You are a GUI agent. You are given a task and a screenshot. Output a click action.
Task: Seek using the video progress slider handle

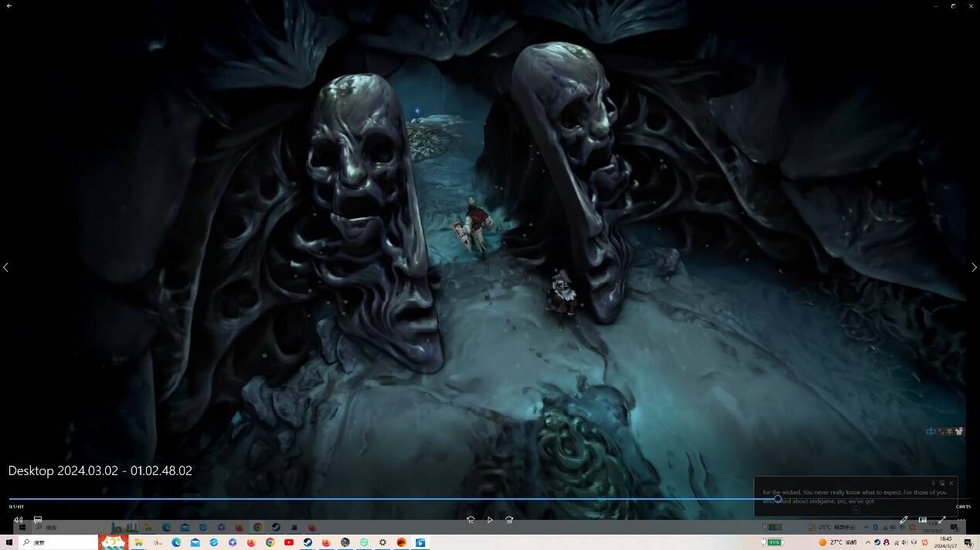tap(778, 499)
